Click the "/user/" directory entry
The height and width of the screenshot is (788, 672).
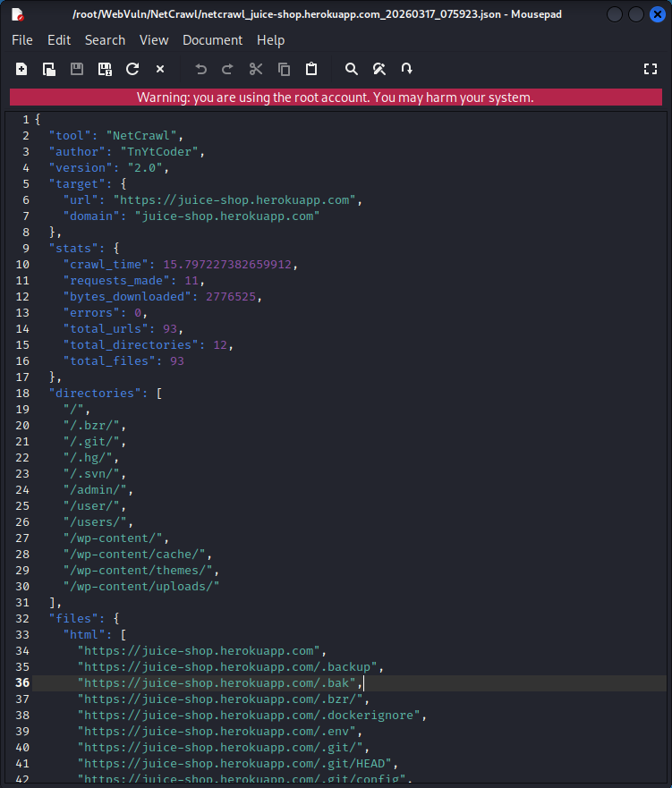coord(95,505)
